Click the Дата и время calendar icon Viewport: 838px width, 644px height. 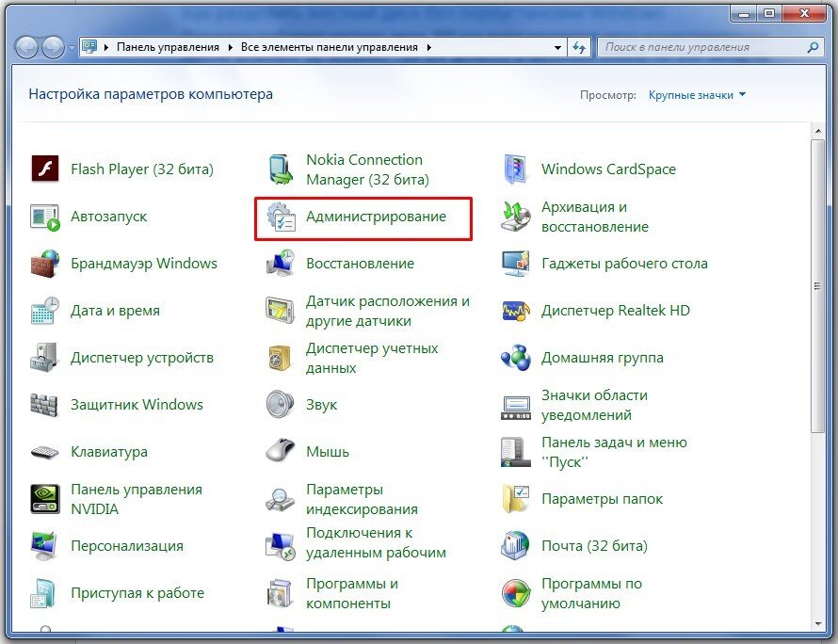click(45, 311)
